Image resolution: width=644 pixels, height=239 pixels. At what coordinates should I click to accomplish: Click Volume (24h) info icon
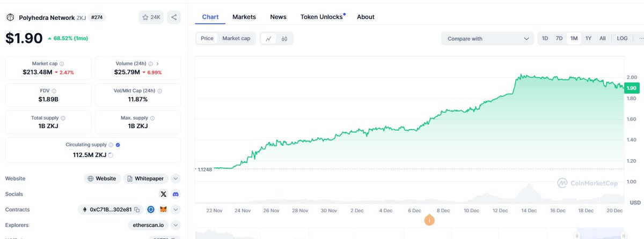coord(151,63)
